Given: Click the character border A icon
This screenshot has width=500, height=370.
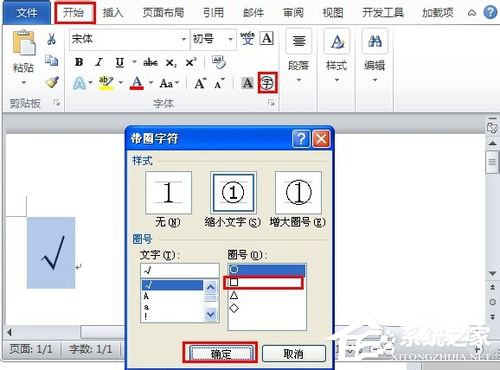Looking at the screenshot, I should (x=267, y=39).
